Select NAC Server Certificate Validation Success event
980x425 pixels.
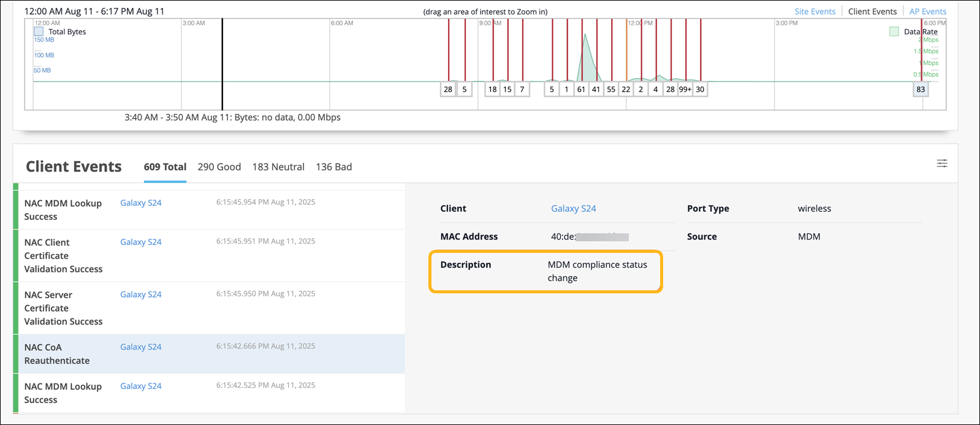(x=63, y=308)
